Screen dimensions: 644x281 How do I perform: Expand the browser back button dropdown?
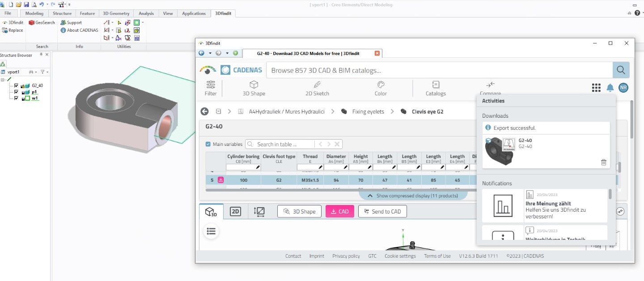pyautogui.click(x=210, y=53)
